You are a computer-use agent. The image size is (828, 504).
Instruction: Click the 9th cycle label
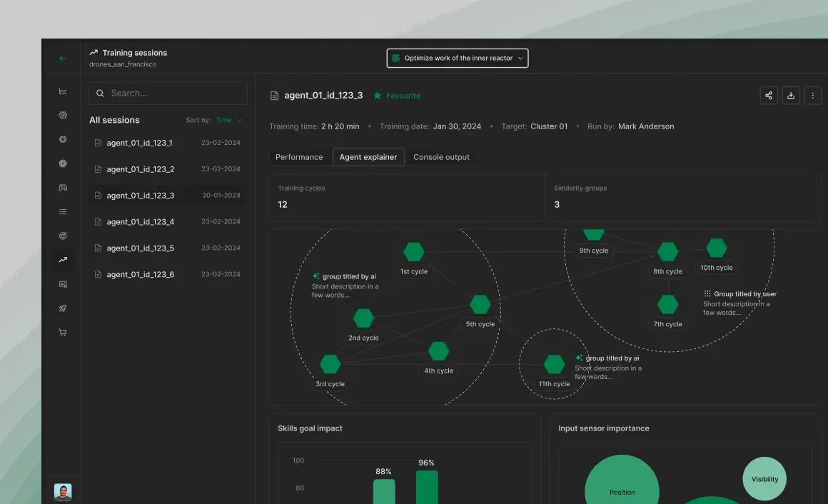point(594,251)
